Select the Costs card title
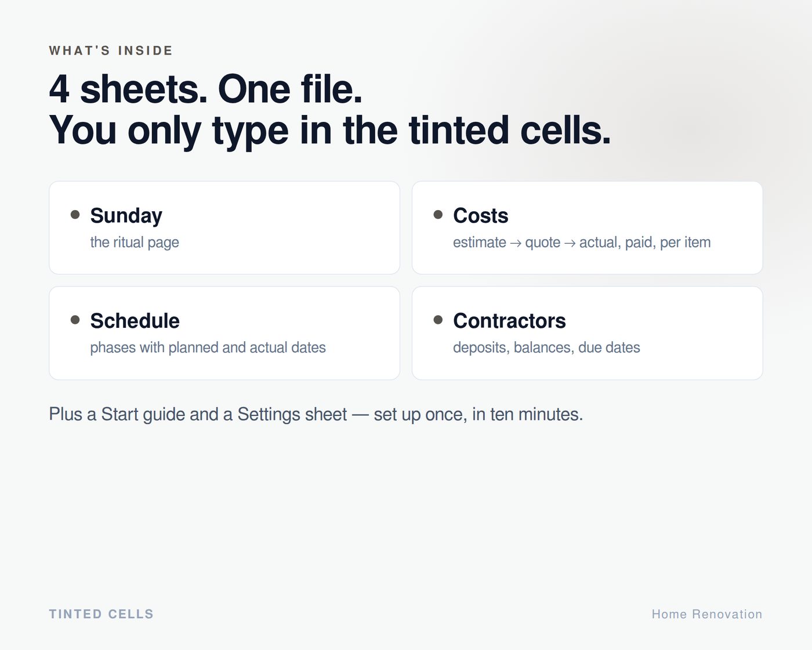Screen dimensions: 812x650 tap(480, 216)
